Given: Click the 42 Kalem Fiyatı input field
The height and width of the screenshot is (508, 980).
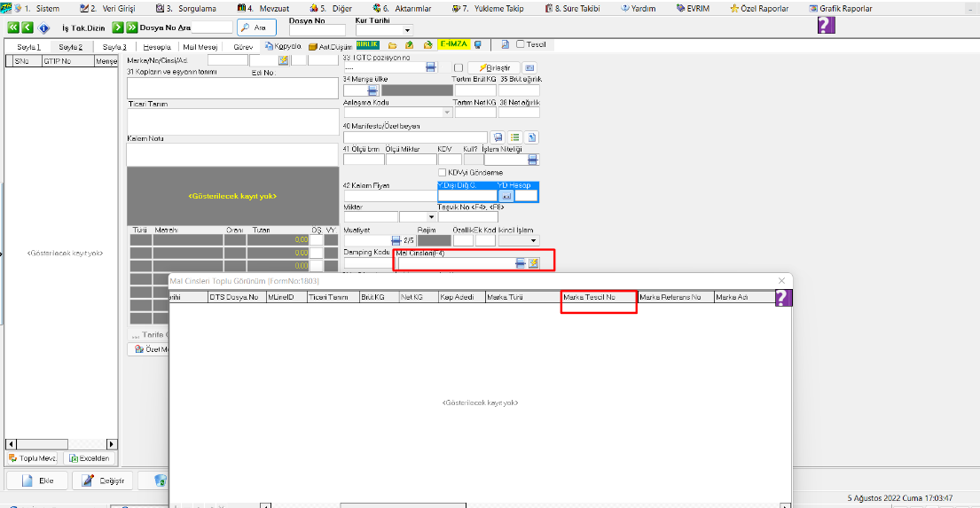Looking at the screenshot, I should click(390, 196).
